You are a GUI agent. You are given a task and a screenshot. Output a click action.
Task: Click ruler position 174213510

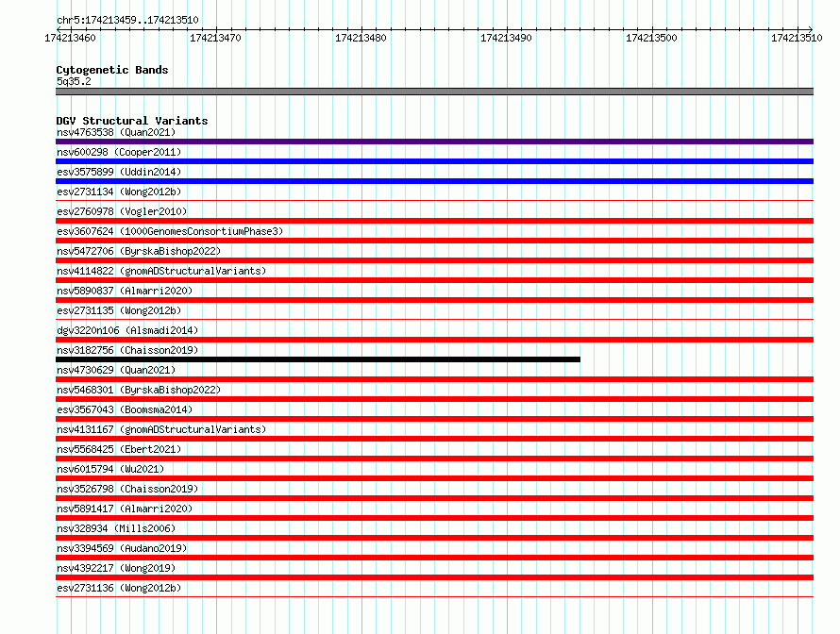pos(797,38)
